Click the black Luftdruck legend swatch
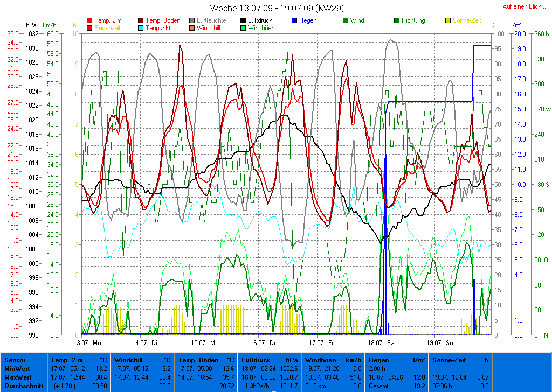This screenshot has width=552, height=392. [x=243, y=21]
